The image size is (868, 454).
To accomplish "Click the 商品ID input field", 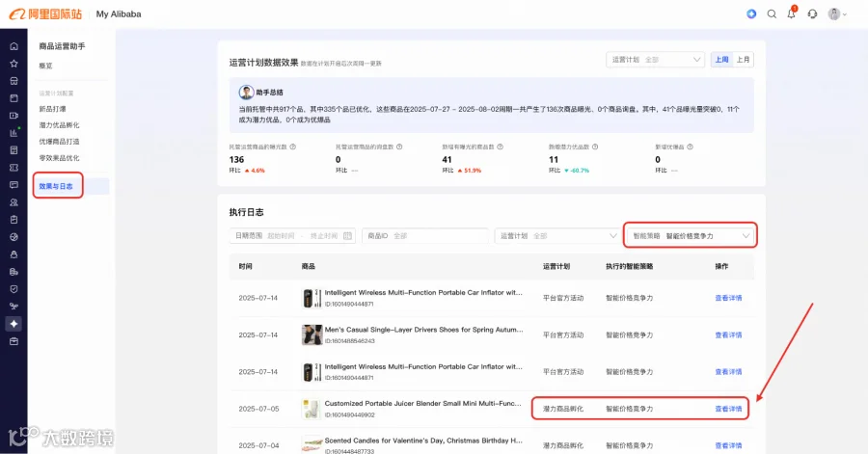I will click(425, 235).
